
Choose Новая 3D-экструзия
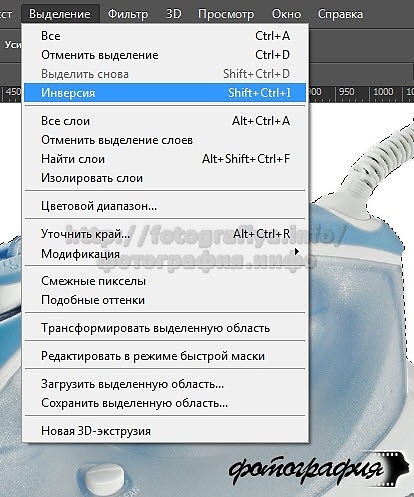[x=165, y=431]
